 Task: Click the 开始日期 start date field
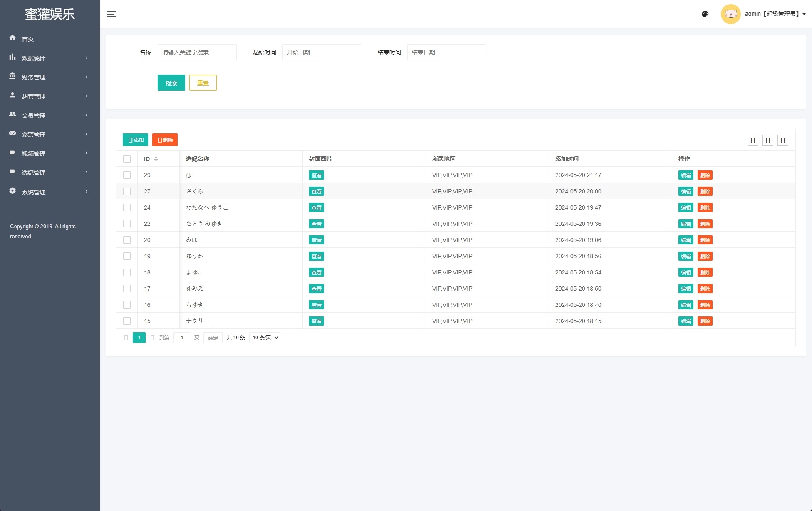(322, 52)
